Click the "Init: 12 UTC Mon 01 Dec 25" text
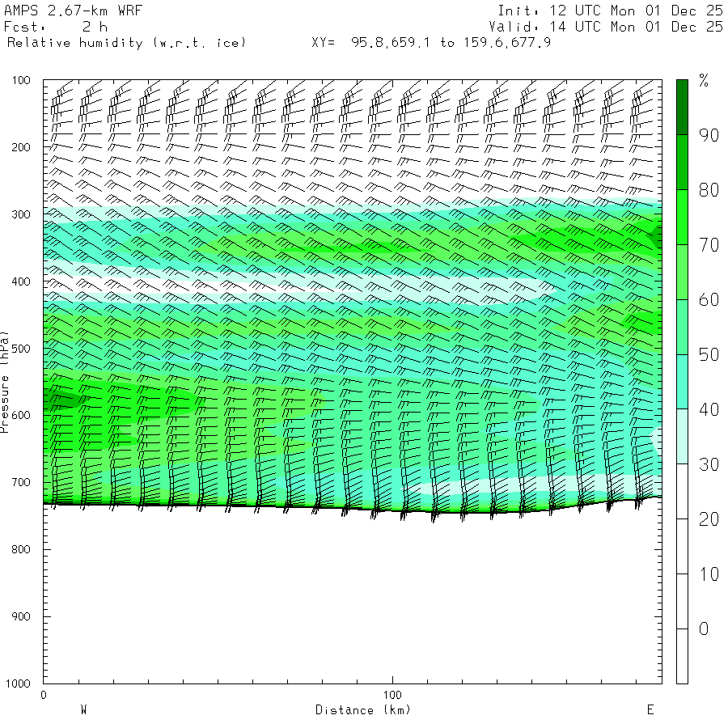 [610, 11]
